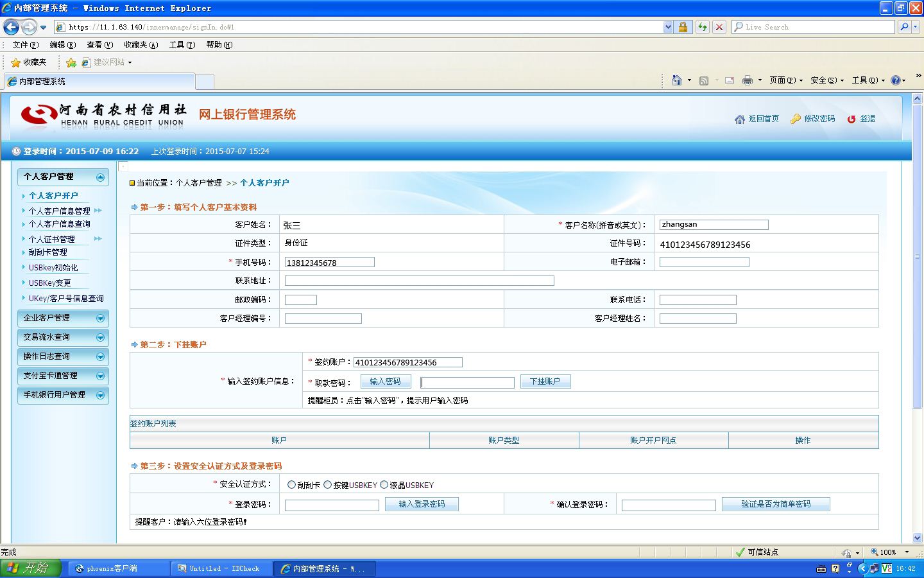This screenshot has height=578, width=924.
Task: Click the zoom level magnifier in status bar
Action: coord(874,552)
